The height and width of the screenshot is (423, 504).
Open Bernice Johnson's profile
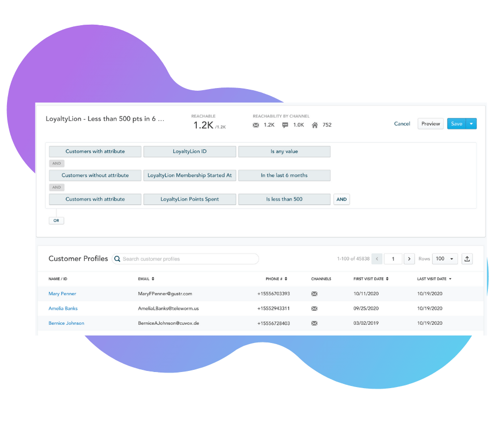(66, 323)
